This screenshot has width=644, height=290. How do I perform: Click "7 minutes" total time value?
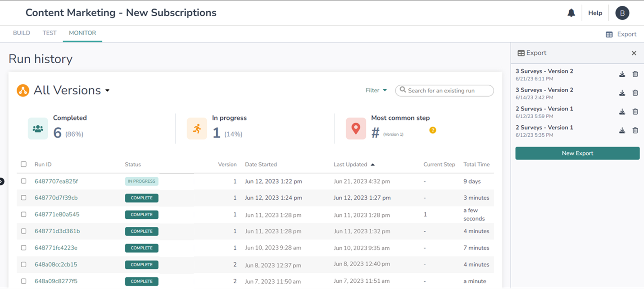pyautogui.click(x=476, y=248)
